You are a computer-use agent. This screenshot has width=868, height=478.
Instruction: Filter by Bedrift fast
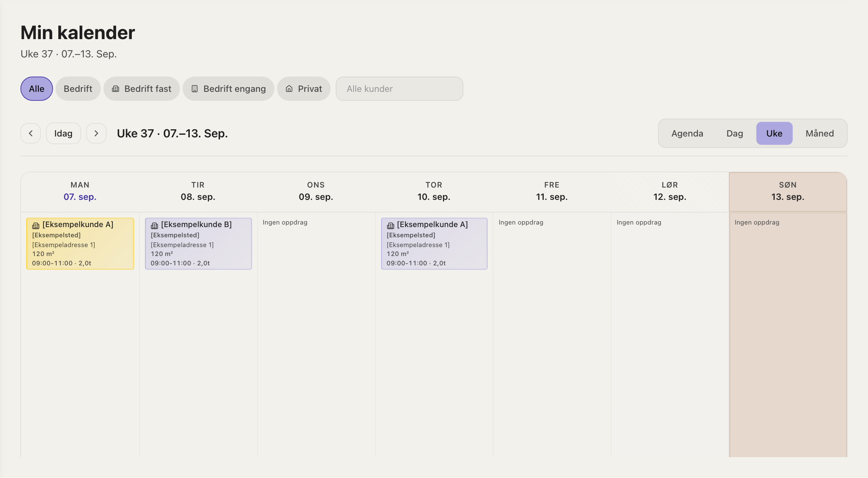pos(142,89)
